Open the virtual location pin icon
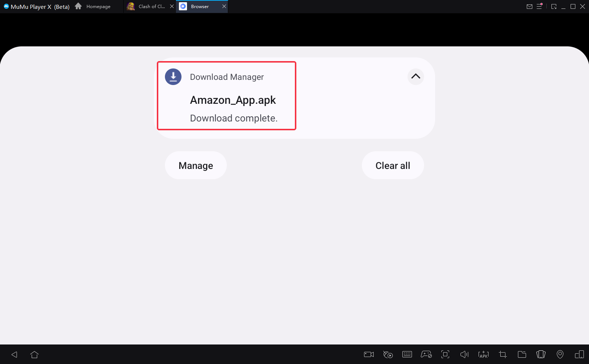The height and width of the screenshot is (364, 589). [x=560, y=354]
